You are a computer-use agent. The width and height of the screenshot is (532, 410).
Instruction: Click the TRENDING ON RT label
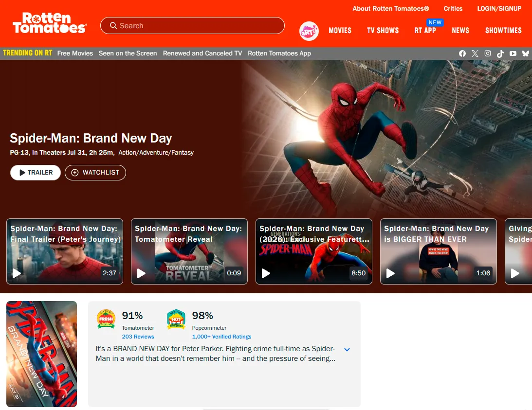(27, 53)
